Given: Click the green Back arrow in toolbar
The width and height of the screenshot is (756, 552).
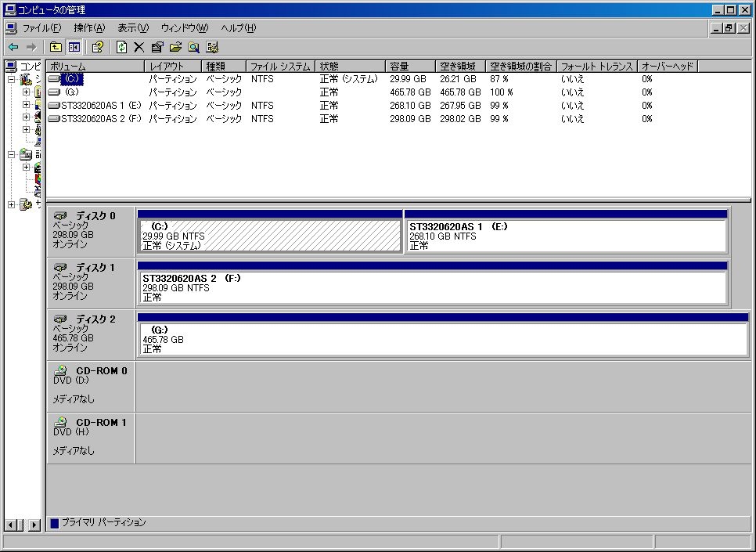Looking at the screenshot, I should [13, 47].
